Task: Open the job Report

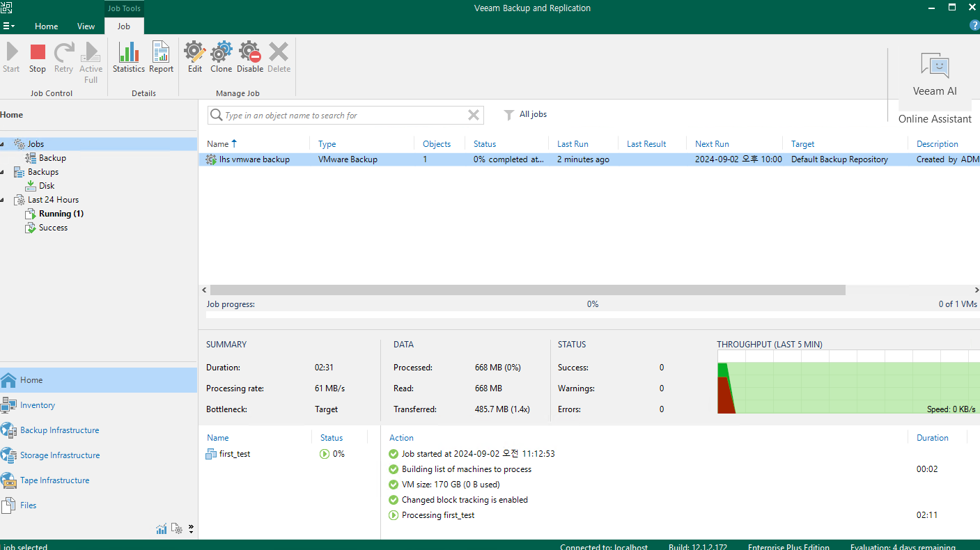Action: click(161, 57)
